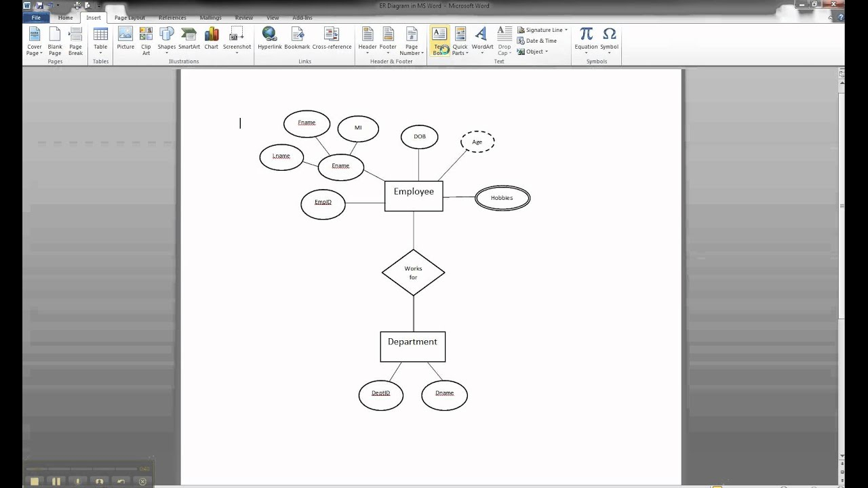This screenshot has height=488, width=868.
Task: Add a Bookmark
Action: click(297, 39)
